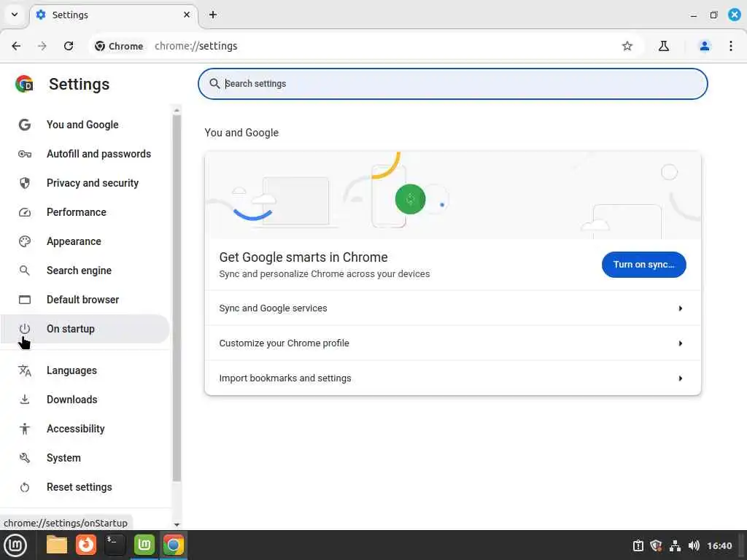Screen dimensions: 747x560
Task: Click sidebar scroll up arrow
Action: coord(177,110)
